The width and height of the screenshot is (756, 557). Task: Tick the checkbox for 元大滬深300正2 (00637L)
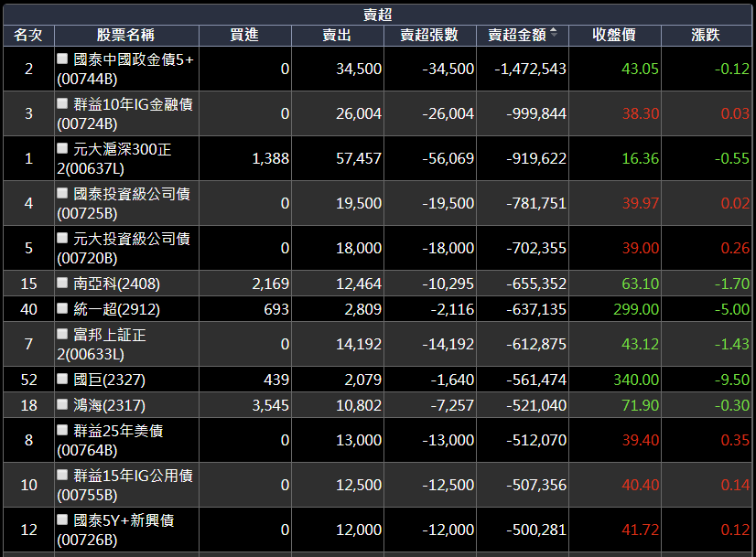[62, 148]
